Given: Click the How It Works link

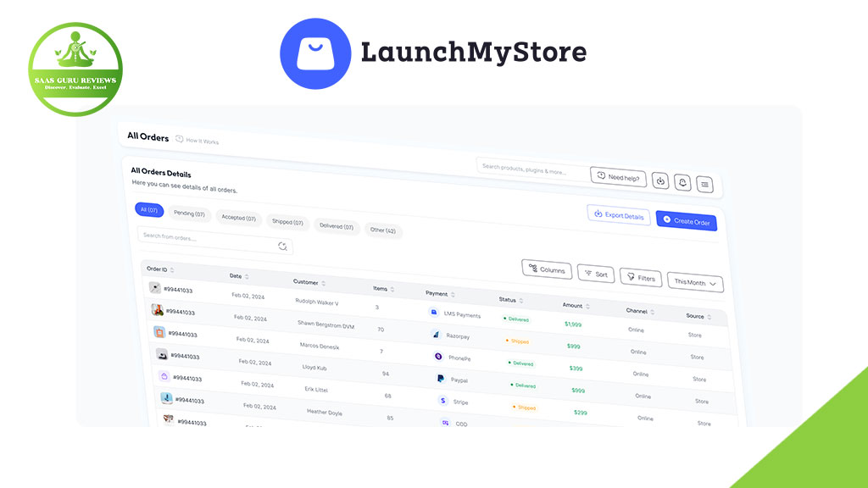Looking at the screenshot, I should (x=202, y=141).
